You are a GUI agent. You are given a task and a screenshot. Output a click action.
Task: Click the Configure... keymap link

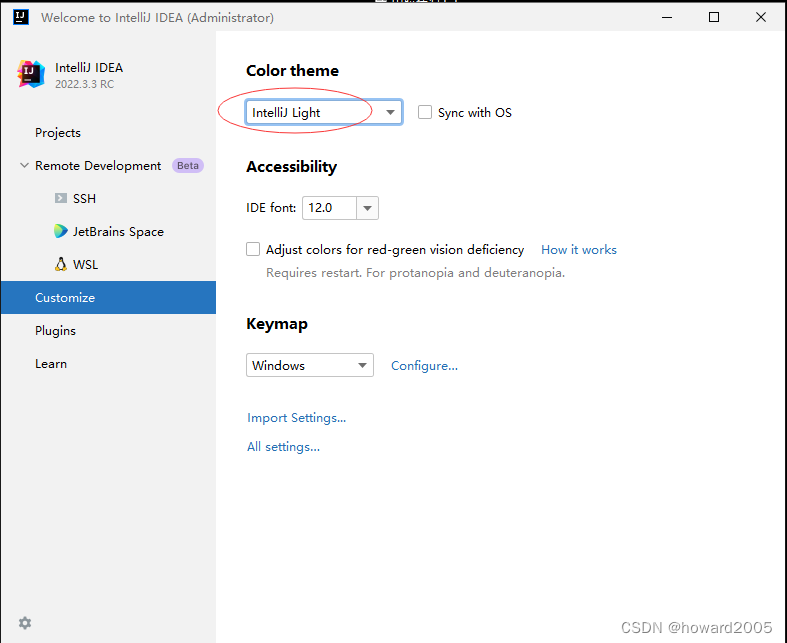coord(424,365)
